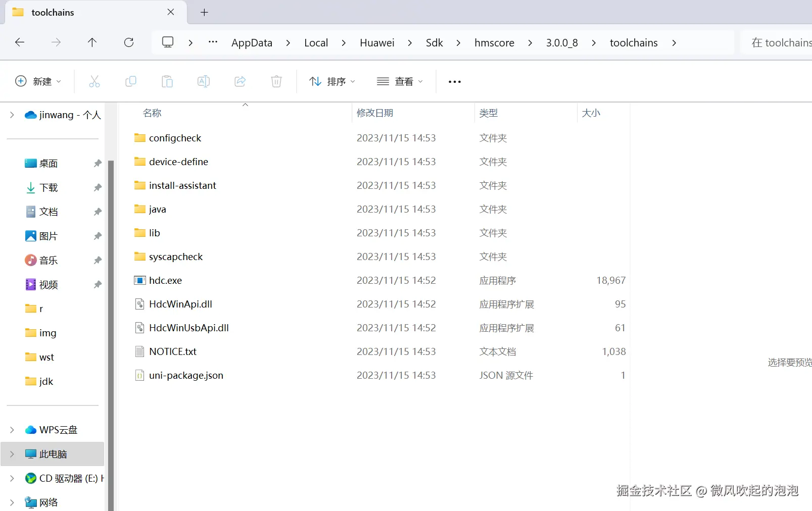The height and width of the screenshot is (511, 812).
Task: Click the This PC monitor icon in address bar
Action: (168, 42)
